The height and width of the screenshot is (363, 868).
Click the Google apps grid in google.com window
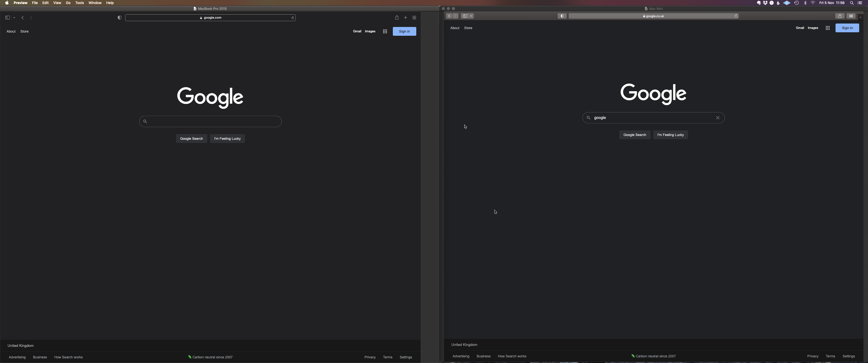tap(385, 31)
